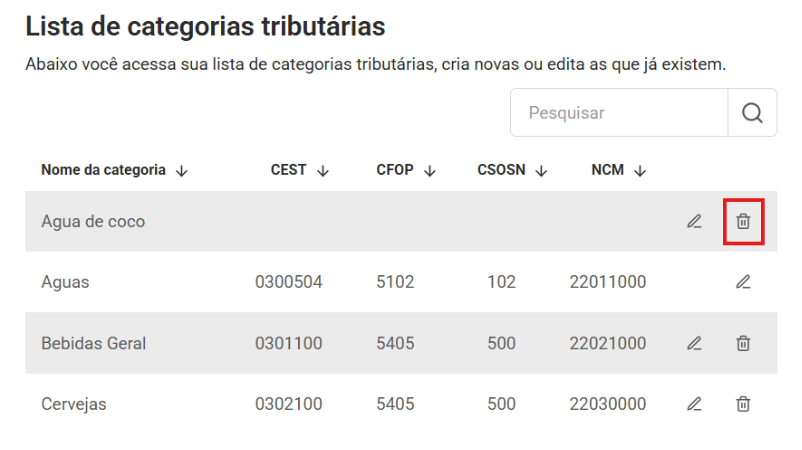
Task: Select the Agua de coco row name
Action: [93, 222]
